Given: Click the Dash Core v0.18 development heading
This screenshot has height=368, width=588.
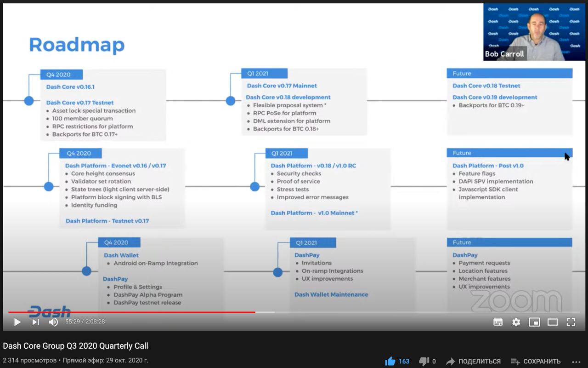Looking at the screenshot, I should tap(288, 97).
